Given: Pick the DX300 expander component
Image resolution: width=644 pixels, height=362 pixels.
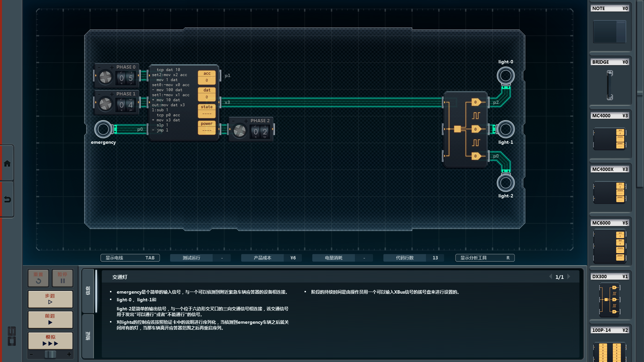Looking at the screenshot, I should click(x=609, y=300).
